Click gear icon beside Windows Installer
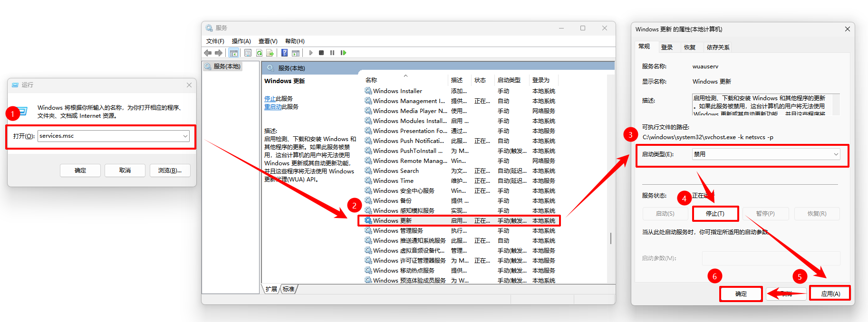 (x=368, y=91)
